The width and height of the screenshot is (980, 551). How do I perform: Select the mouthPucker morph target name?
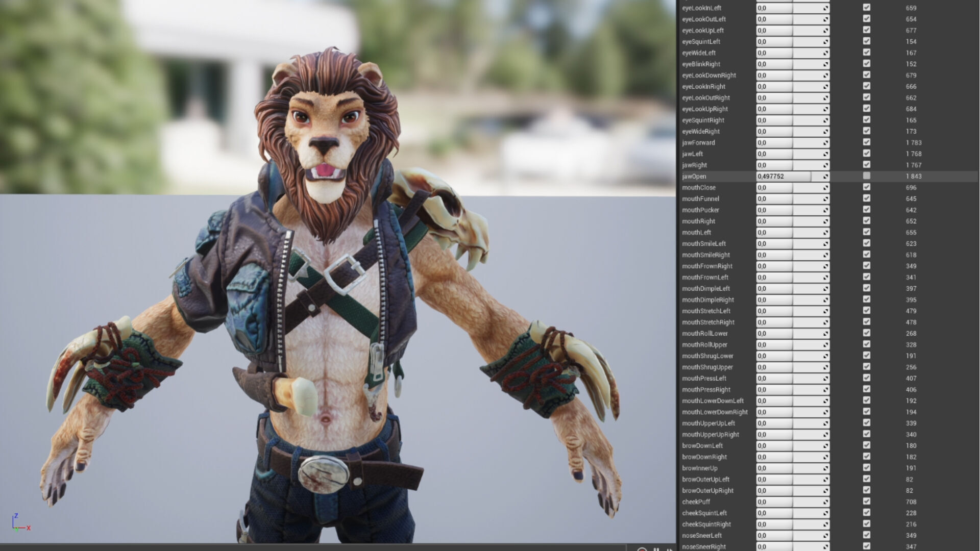700,210
